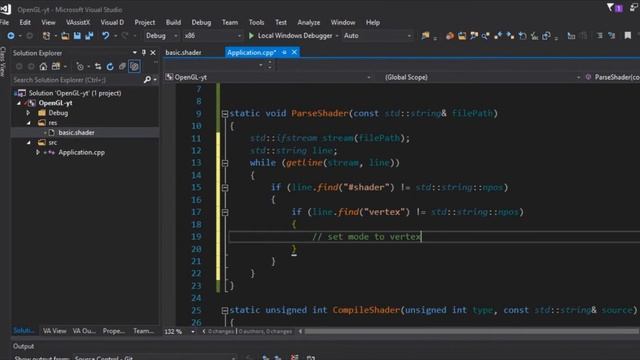Screen dimensions: 640x360
Task: Open the Analyze menu
Action: coord(309,22)
